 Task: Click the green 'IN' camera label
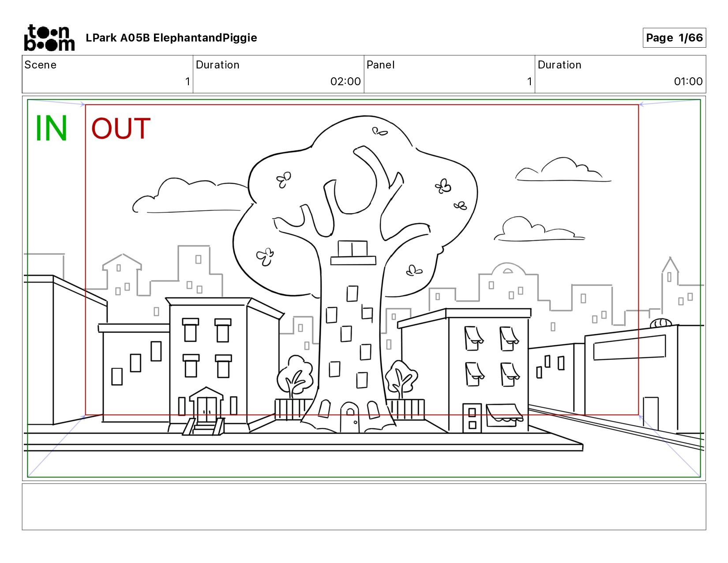pos(51,128)
